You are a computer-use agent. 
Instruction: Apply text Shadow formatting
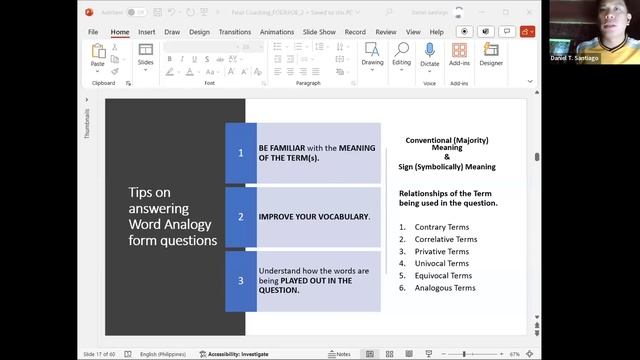[x=207, y=59]
